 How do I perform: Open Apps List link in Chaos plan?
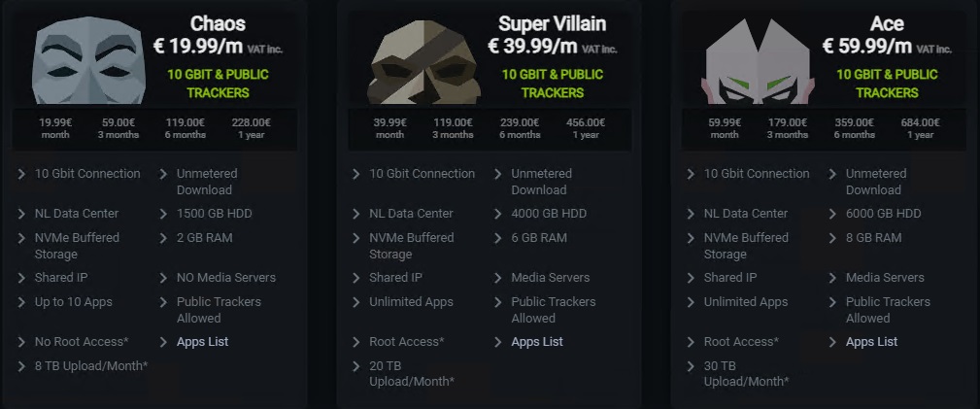coord(202,342)
